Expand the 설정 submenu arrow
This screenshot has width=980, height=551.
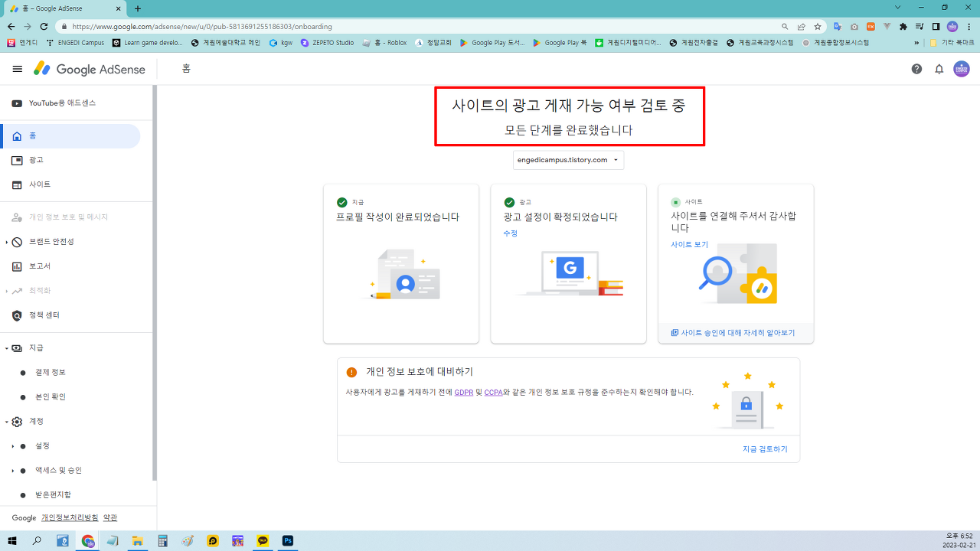pos(12,445)
